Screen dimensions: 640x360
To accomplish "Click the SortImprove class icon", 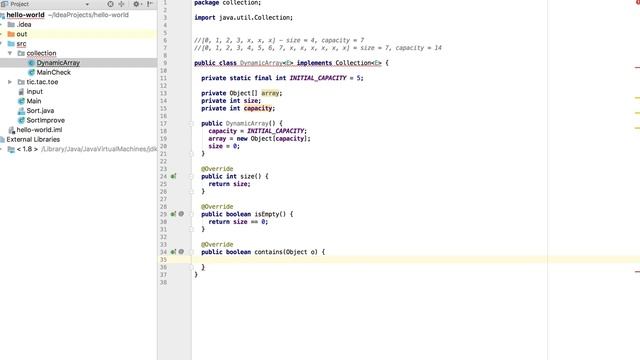I will (x=21, y=120).
